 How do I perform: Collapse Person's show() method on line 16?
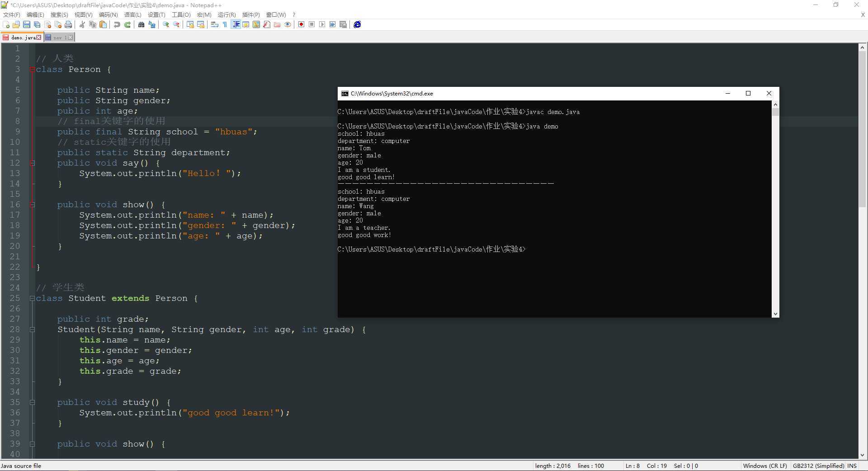coord(32,205)
